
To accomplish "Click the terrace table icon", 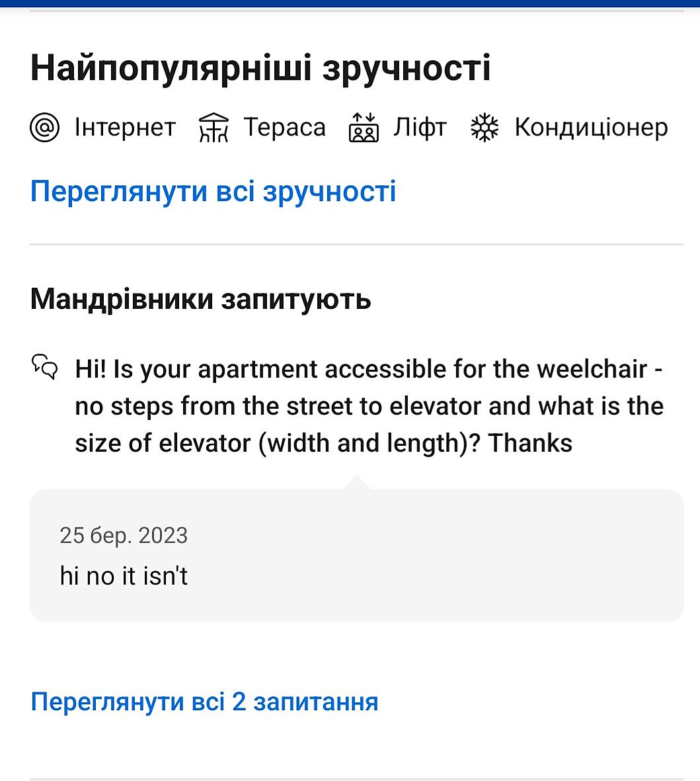I will click(214, 128).
